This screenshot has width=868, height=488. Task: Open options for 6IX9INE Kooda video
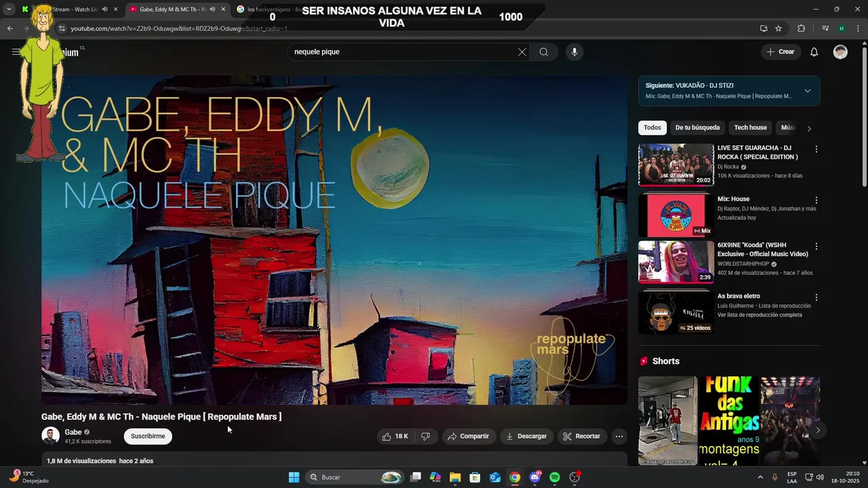point(816,247)
